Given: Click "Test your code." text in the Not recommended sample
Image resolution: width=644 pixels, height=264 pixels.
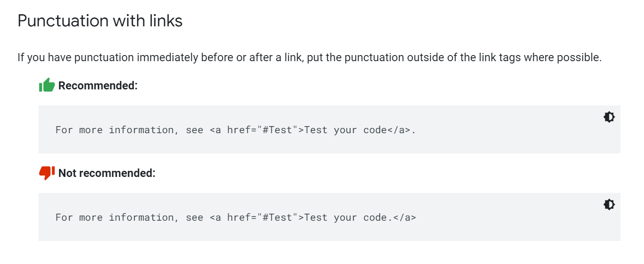Looking at the screenshot, I should (349, 217).
